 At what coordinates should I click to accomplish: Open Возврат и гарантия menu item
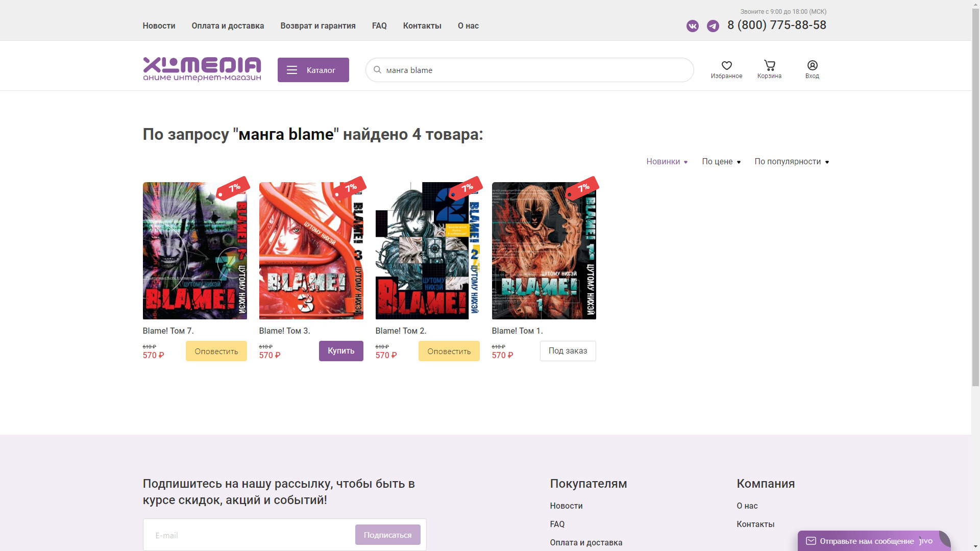click(317, 26)
